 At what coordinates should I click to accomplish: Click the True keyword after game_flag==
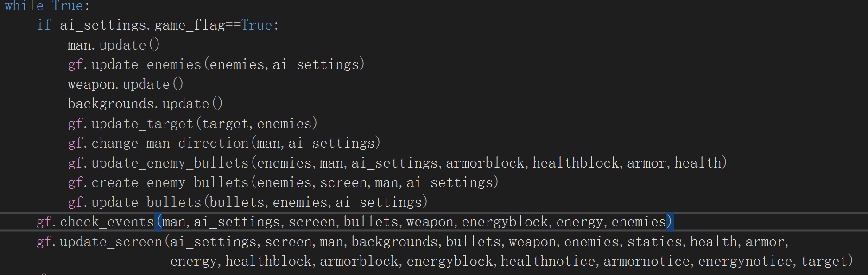point(257,25)
